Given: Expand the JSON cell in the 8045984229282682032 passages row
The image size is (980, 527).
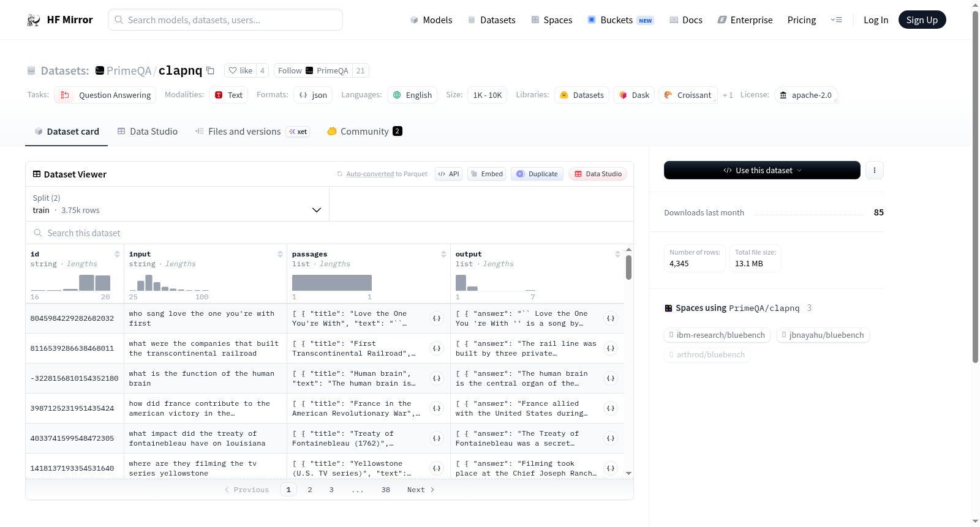Looking at the screenshot, I should click(437, 318).
